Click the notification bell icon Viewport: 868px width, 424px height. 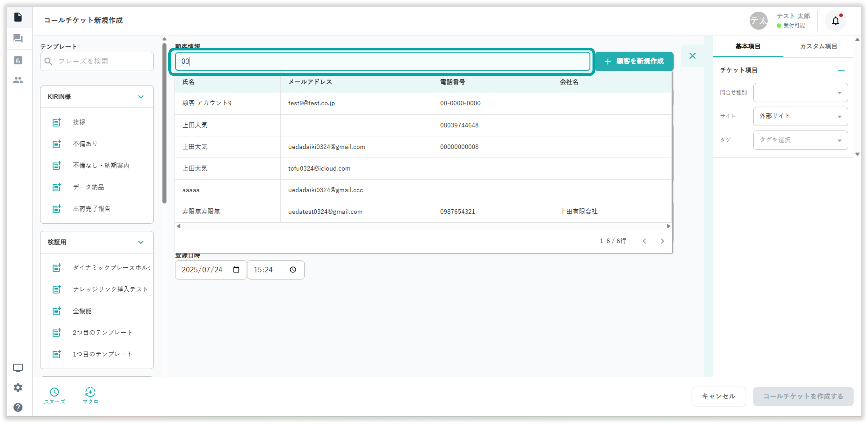[x=835, y=21]
